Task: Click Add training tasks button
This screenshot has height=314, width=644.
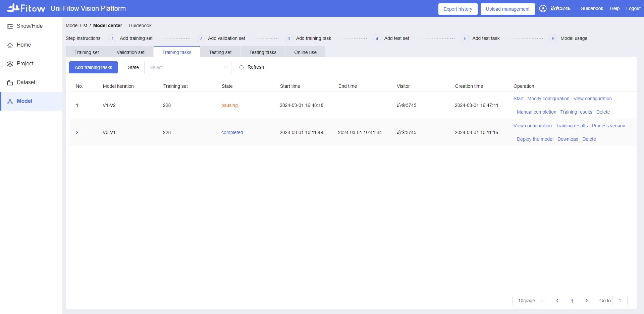Action: 93,67
